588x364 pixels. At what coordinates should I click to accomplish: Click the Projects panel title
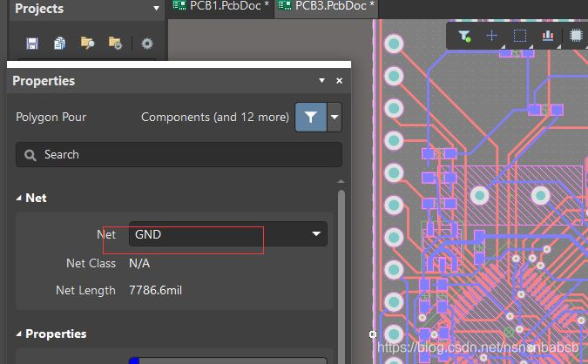pos(39,9)
